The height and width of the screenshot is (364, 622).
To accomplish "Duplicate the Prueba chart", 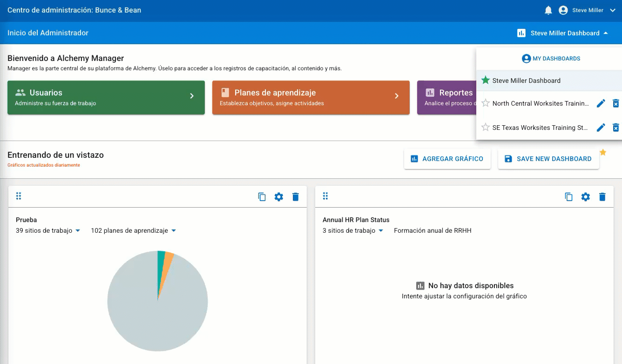I will coord(262,197).
